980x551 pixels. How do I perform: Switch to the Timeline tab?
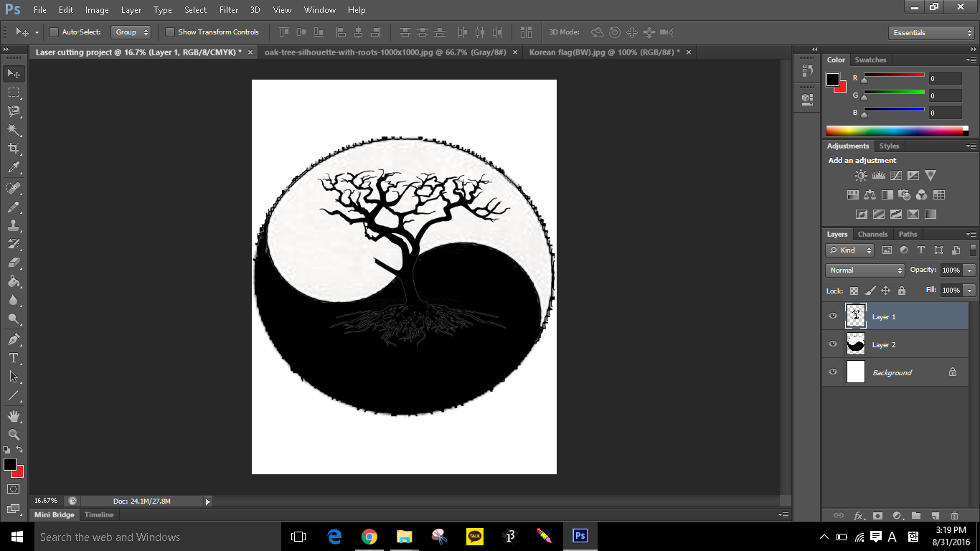click(x=99, y=514)
